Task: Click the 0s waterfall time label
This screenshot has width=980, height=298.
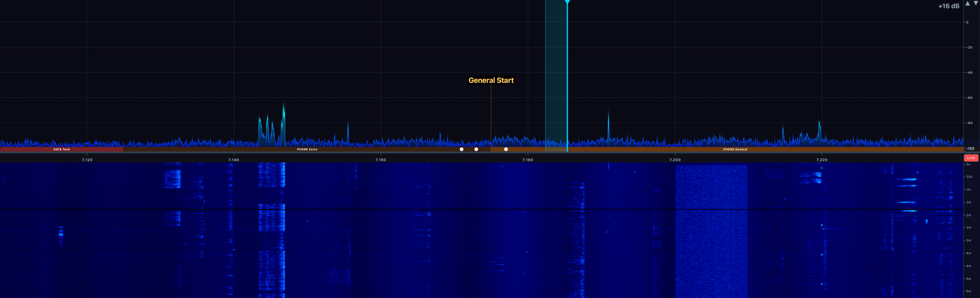Action: tap(968, 165)
